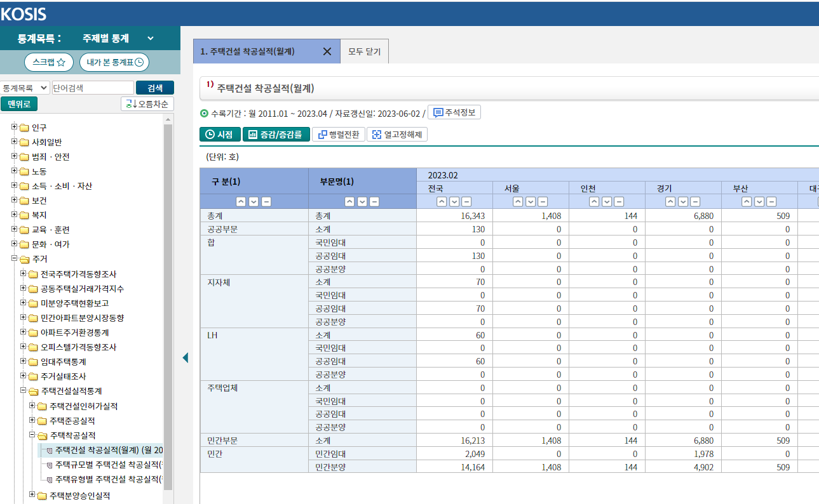Close the 주택건설 착공실적(월계) tab with the X
The image size is (819, 504).
click(327, 52)
